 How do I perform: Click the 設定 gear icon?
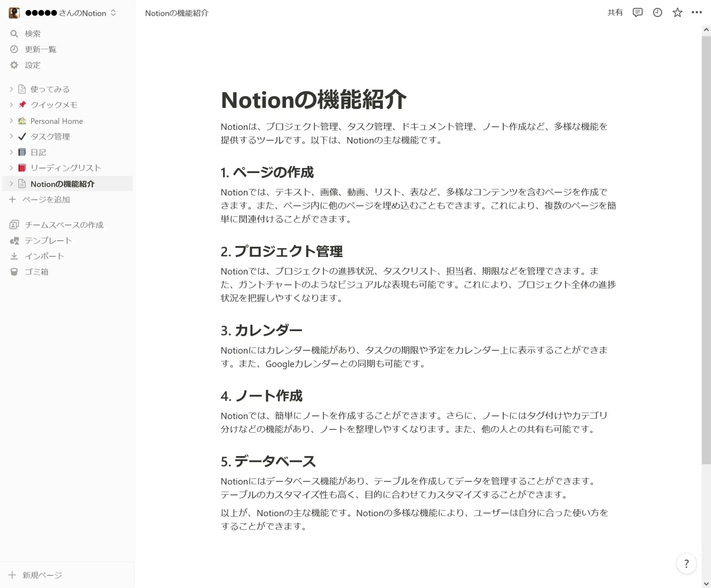click(x=14, y=65)
